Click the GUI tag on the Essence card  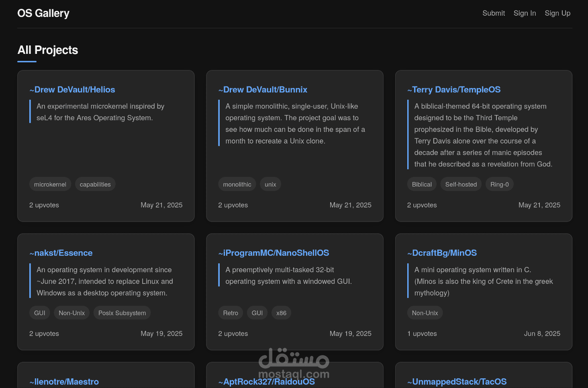(40, 313)
